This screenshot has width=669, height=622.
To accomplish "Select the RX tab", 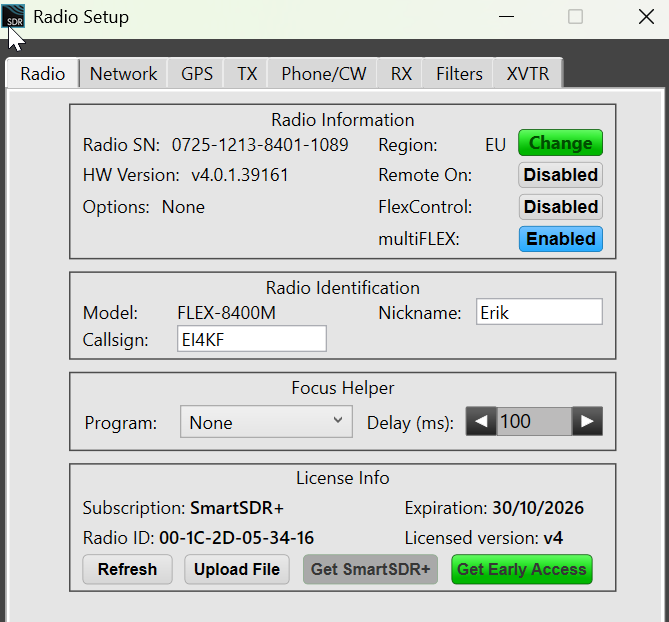I will (401, 74).
